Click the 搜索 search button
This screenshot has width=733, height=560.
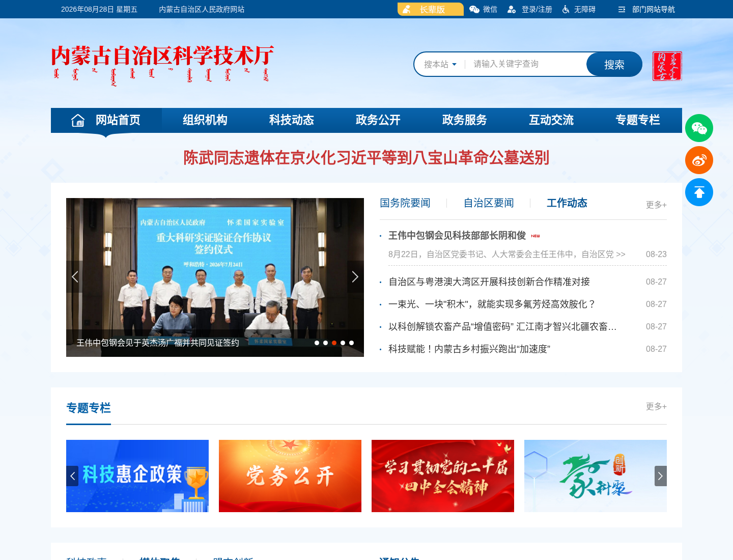614,65
